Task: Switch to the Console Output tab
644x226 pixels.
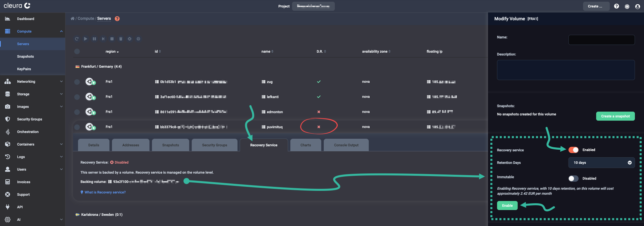Action: (346, 145)
